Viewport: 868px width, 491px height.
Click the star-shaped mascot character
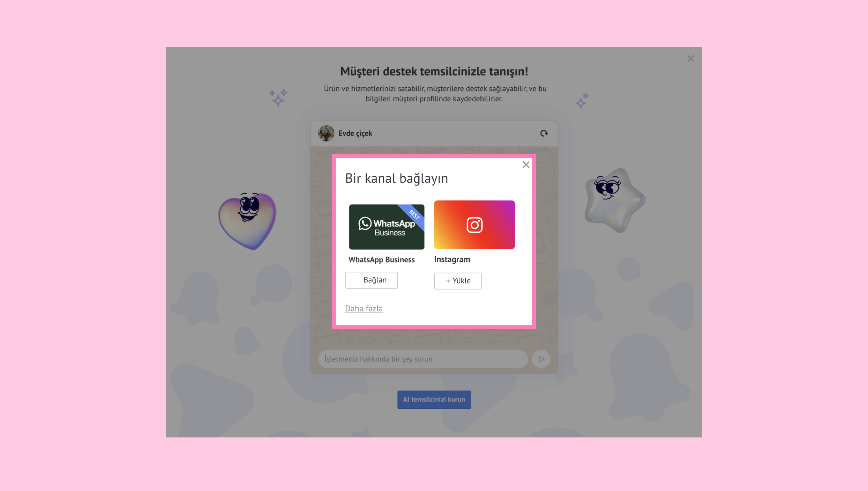615,200
